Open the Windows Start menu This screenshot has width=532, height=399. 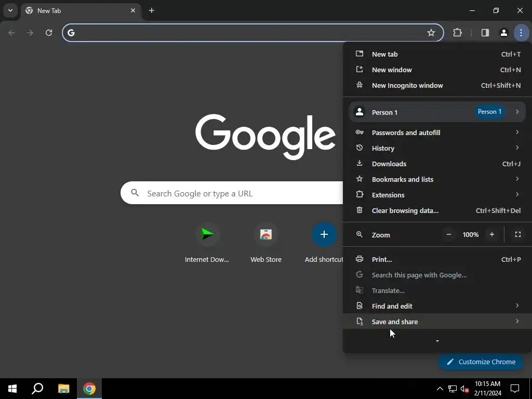[12, 389]
